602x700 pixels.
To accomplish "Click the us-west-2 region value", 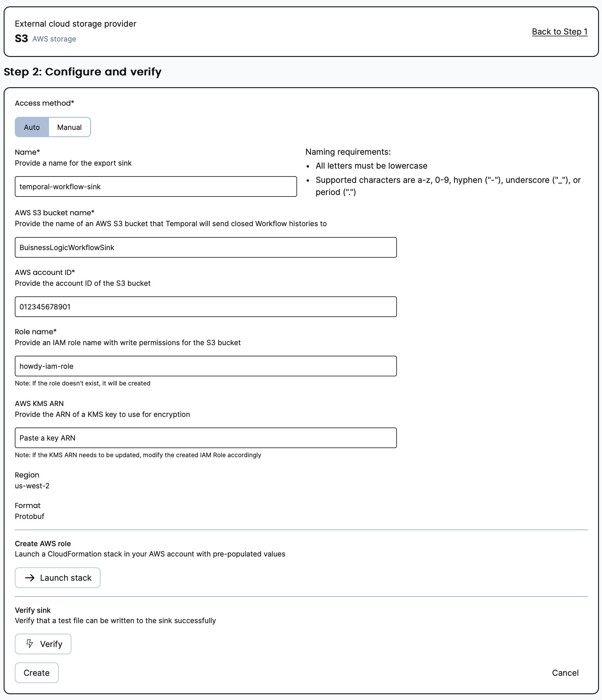I will (x=32, y=486).
